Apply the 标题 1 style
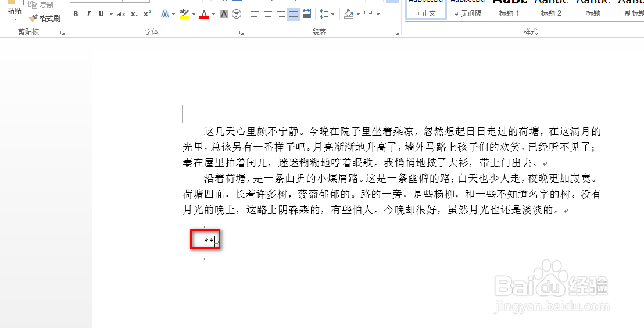 (509, 10)
